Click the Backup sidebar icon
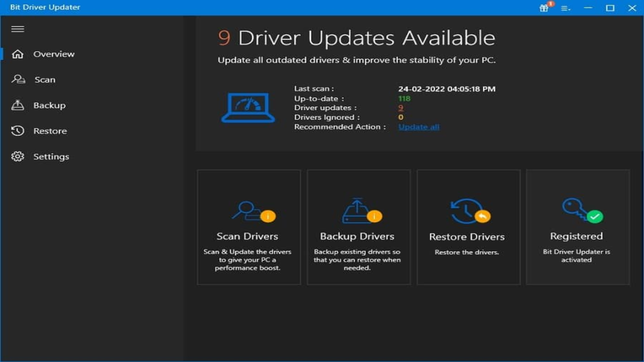 coord(18,105)
